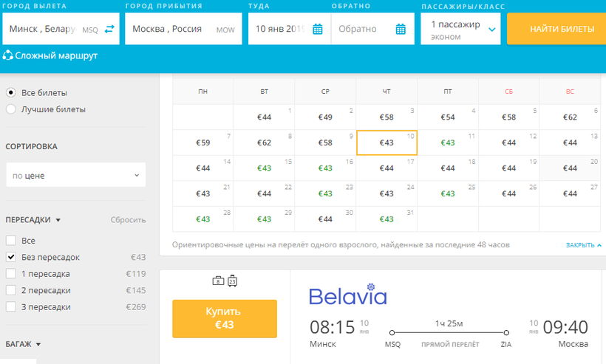Buy the €43 Belavia ticket
Screen dimensions: 606x364
[x=224, y=318]
